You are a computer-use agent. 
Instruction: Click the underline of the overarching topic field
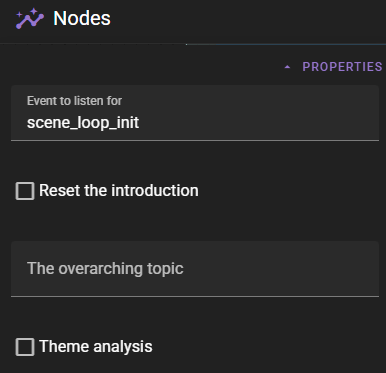tap(195, 296)
